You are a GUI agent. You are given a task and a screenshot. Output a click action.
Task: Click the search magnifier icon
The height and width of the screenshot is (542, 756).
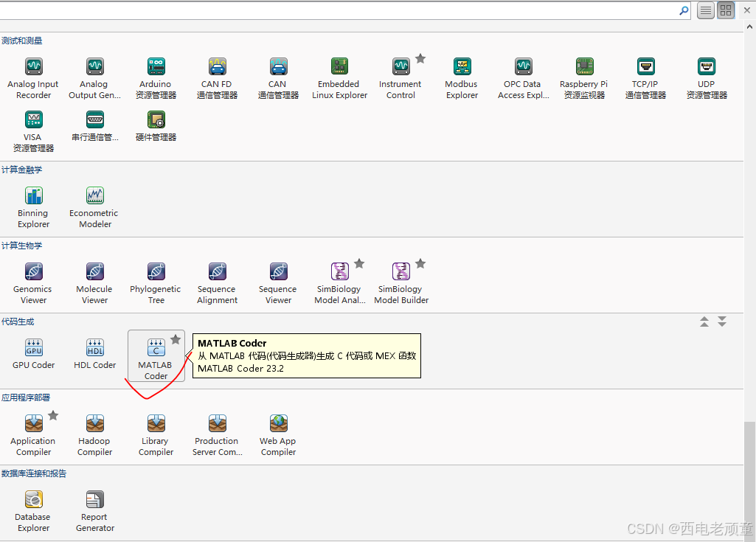click(x=684, y=10)
